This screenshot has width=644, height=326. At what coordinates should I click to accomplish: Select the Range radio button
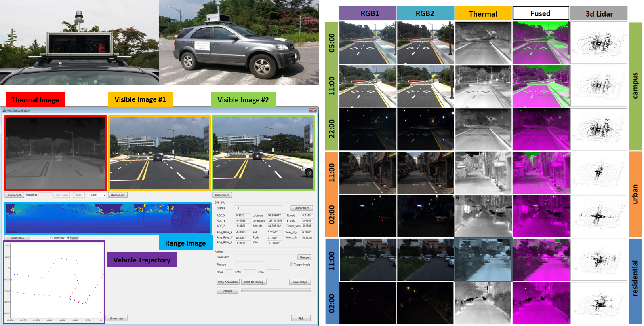68,238
